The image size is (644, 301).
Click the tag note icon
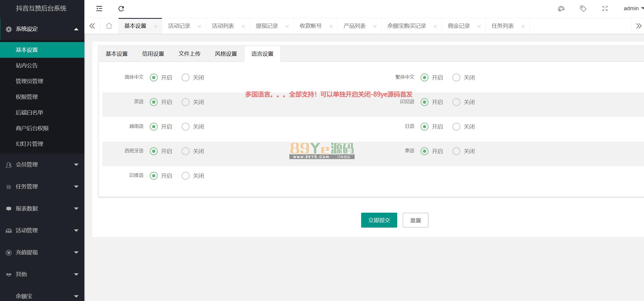click(x=583, y=9)
